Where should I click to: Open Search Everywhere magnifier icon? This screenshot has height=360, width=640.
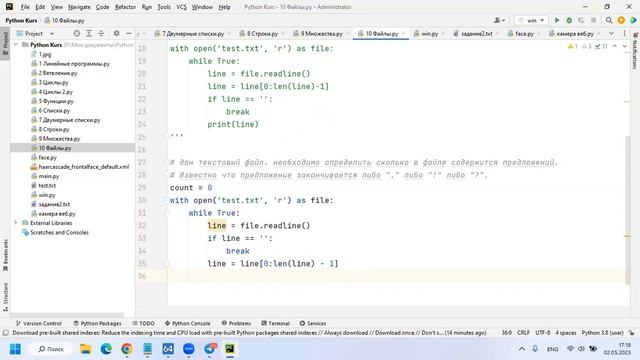point(609,20)
